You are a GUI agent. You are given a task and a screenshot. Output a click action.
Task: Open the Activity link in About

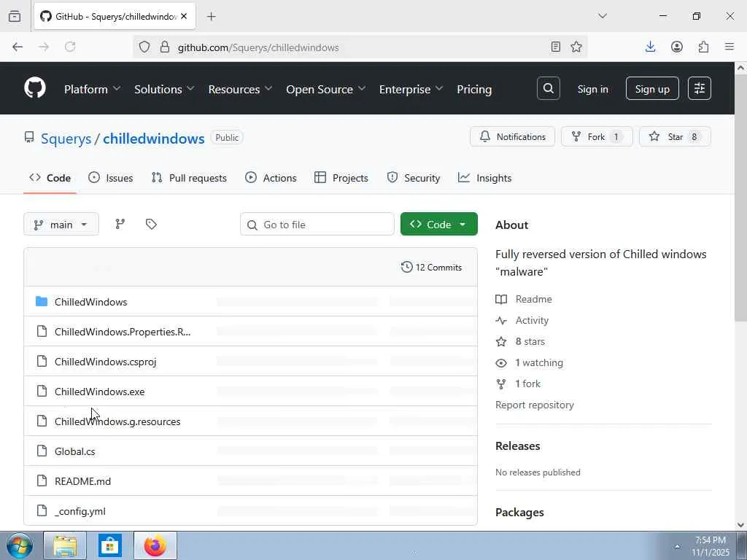pos(532,321)
